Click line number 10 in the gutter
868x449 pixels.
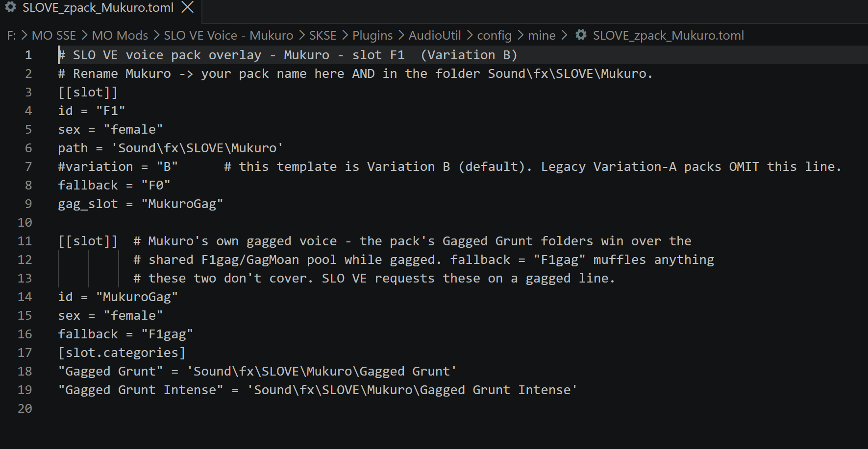point(25,222)
